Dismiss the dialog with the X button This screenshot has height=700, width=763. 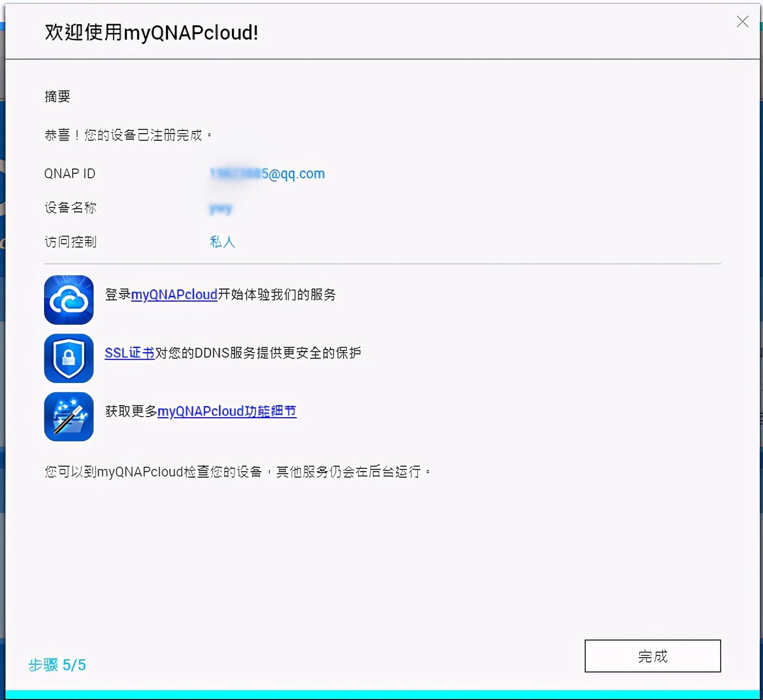[x=742, y=22]
